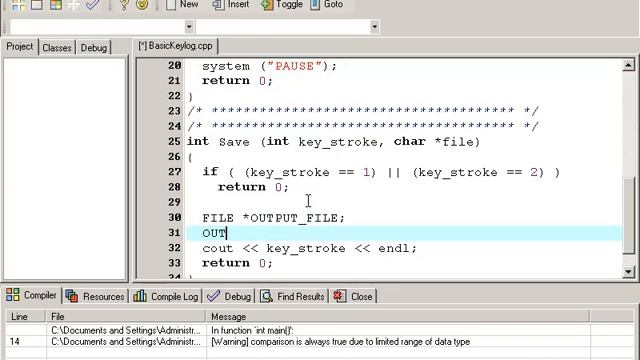Click the Insert toolbar button
The width and height of the screenshot is (640, 360).
231,5
